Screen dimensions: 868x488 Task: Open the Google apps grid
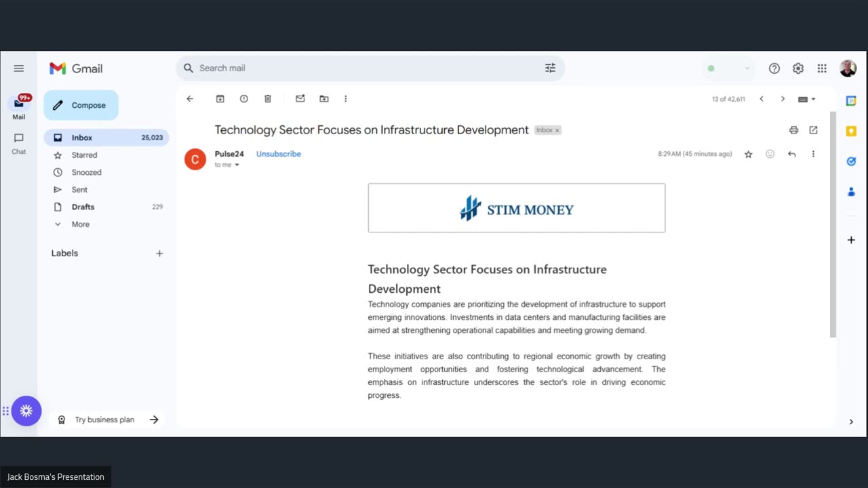(822, 68)
